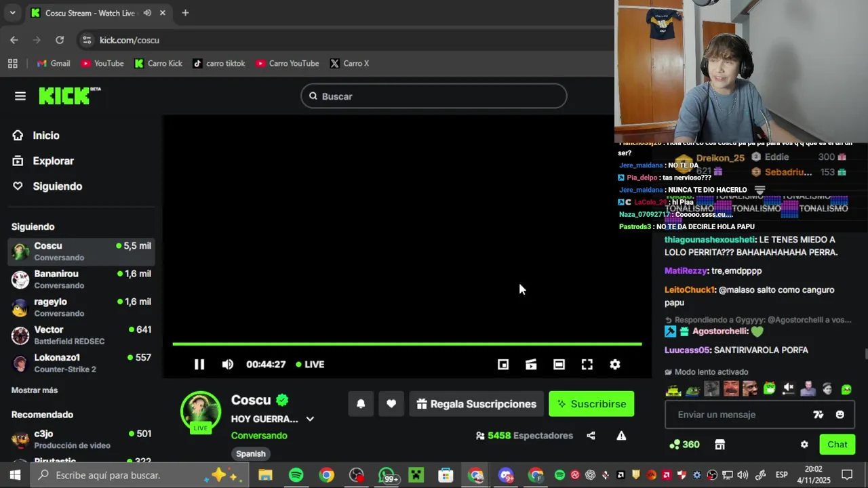The width and height of the screenshot is (868, 488).
Task: Reload the kick.com/coscu page
Action: click(x=60, y=40)
